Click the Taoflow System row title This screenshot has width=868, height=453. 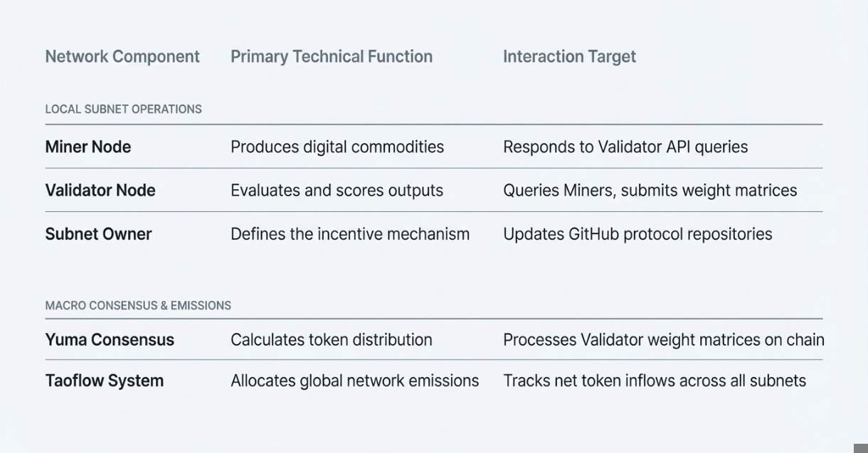[x=105, y=381]
